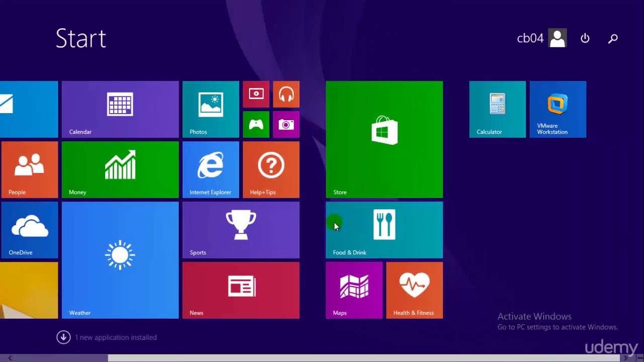Click the scrollbar left arrow

[10, 358]
